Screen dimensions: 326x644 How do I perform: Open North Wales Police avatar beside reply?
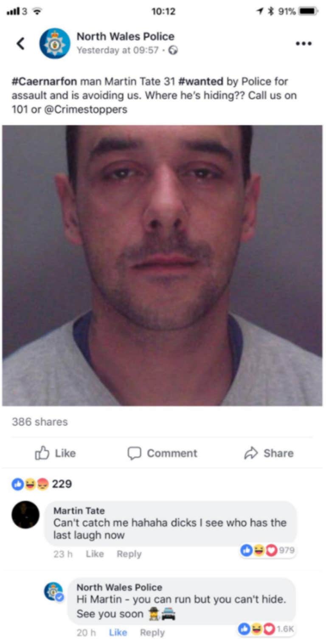(54, 592)
